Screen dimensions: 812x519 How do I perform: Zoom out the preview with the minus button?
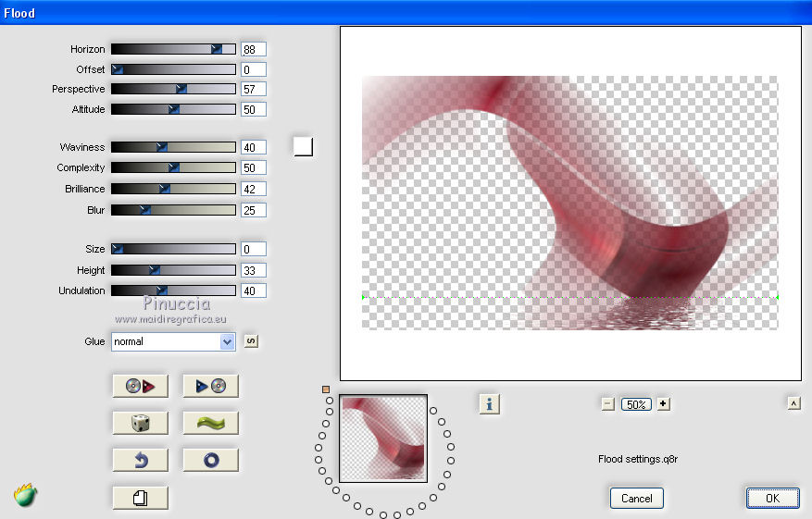pyautogui.click(x=608, y=404)
